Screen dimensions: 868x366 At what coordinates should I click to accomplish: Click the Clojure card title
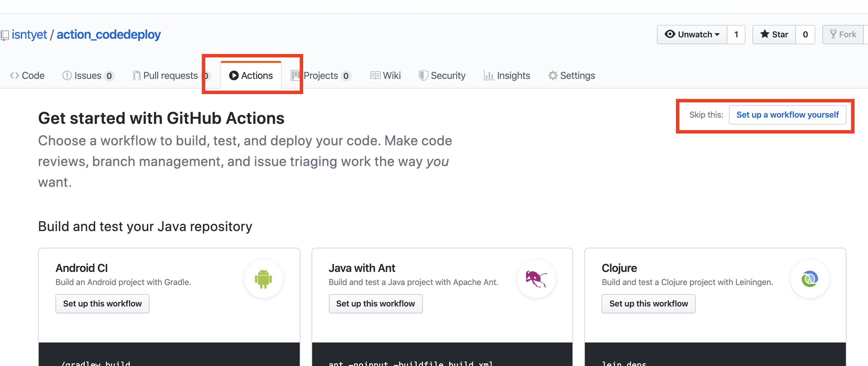point(620,268)
